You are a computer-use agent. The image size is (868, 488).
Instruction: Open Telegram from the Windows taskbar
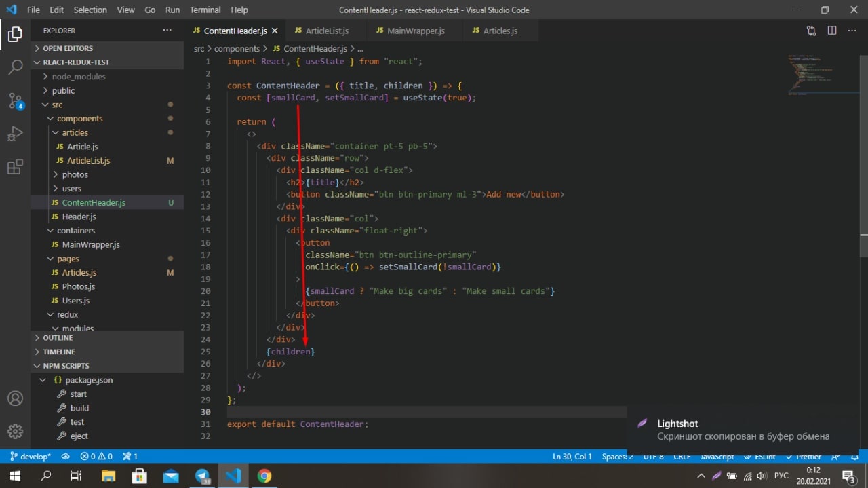point(203,476)
